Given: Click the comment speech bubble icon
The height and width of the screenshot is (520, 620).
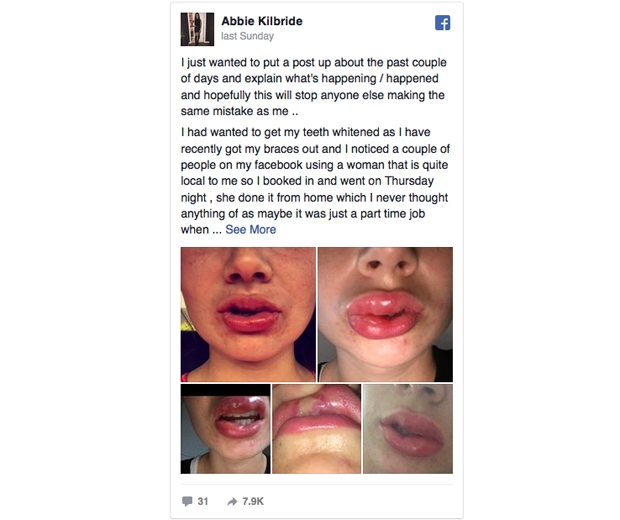Looking at the screenshot, I should tap(187, 501).
